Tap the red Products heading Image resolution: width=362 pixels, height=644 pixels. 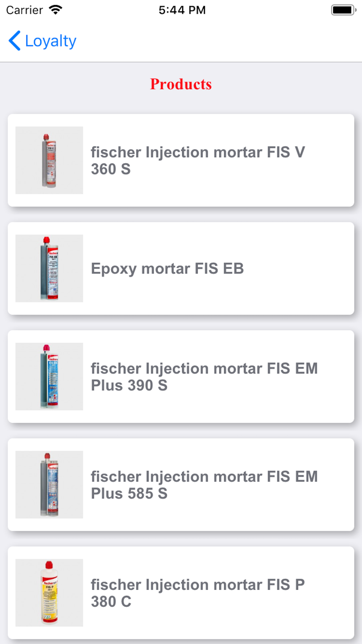click(181, 84)
